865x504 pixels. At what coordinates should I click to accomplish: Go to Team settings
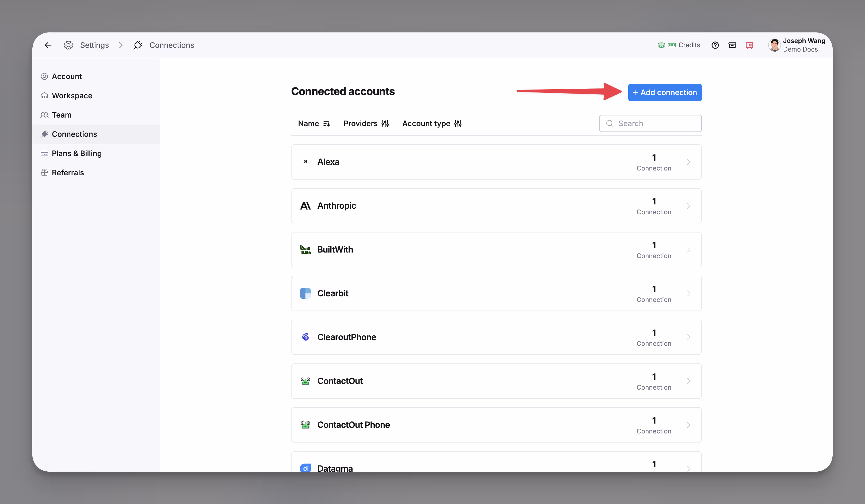coord(96,115)
